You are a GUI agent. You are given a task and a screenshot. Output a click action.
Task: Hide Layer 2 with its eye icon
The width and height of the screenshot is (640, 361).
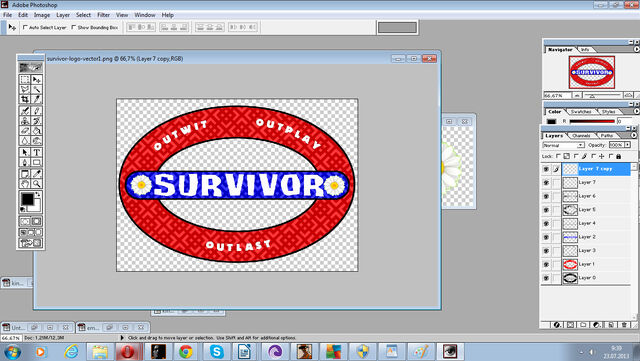546,237
